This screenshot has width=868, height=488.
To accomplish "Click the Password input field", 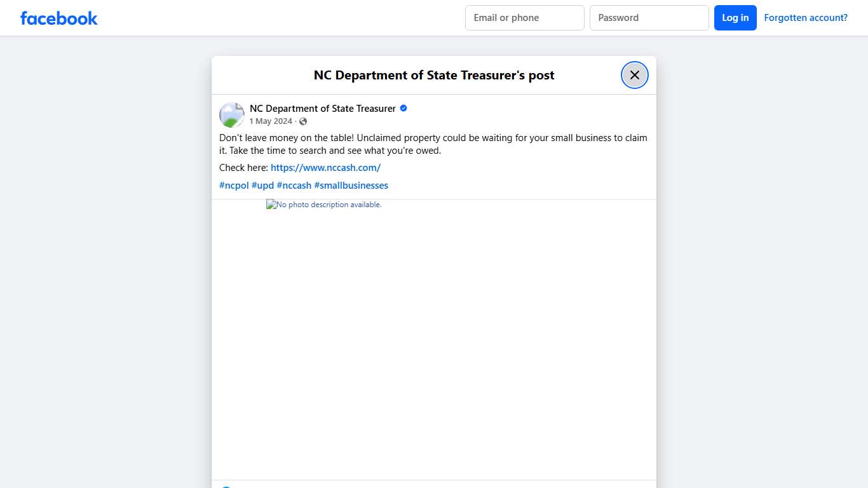I will (649, 17).
